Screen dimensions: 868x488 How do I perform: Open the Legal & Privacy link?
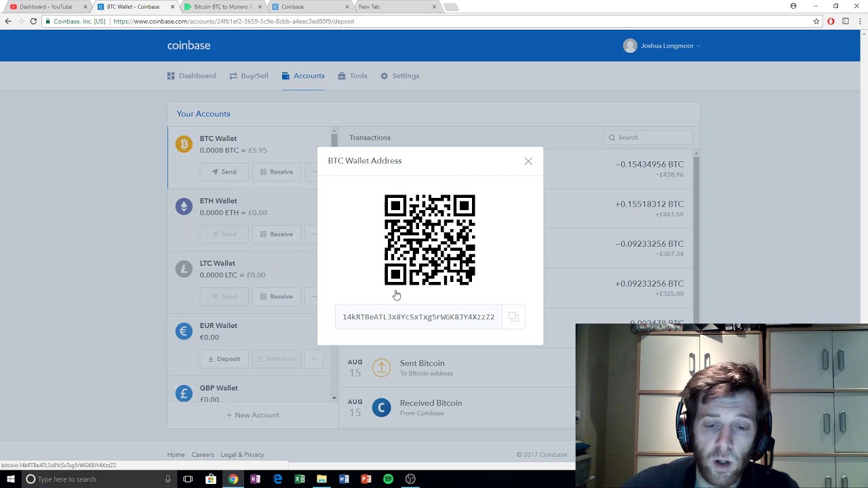click(242, 455)
